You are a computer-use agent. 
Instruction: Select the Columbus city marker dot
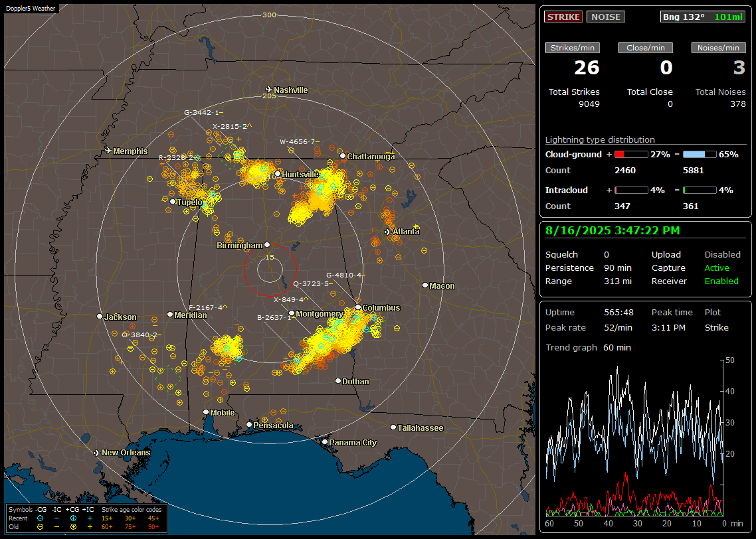tap(358, 307)
